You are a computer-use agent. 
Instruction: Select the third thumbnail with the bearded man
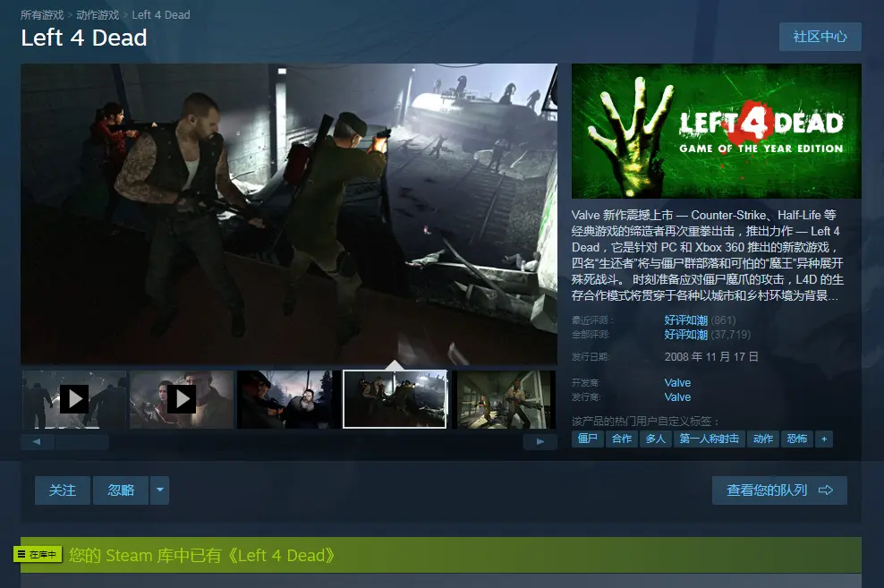tap(288, 399)
